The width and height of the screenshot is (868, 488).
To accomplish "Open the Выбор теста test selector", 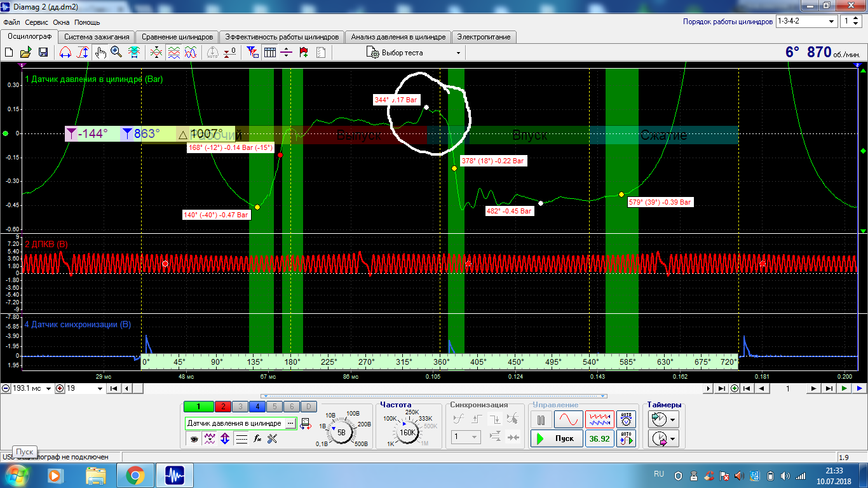I will (x=414, y=53).
